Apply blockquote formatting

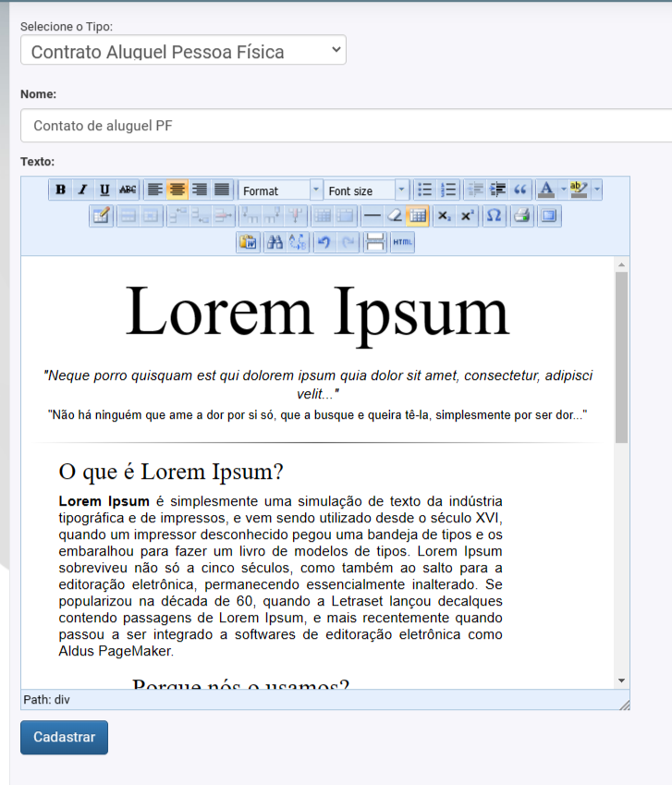pos(520,190)
